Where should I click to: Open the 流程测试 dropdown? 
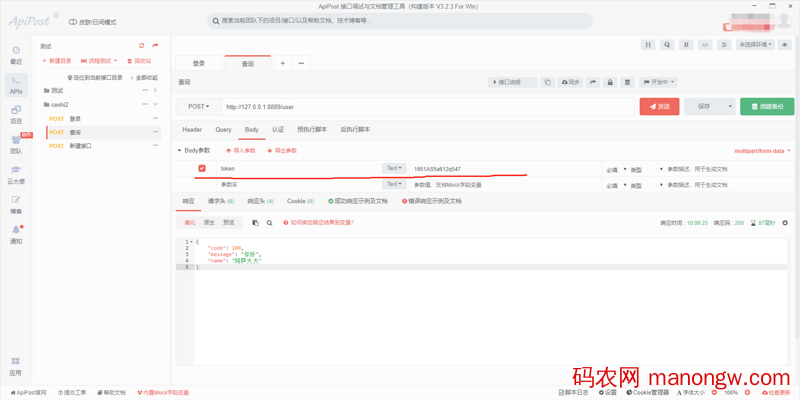pos(99,61)
